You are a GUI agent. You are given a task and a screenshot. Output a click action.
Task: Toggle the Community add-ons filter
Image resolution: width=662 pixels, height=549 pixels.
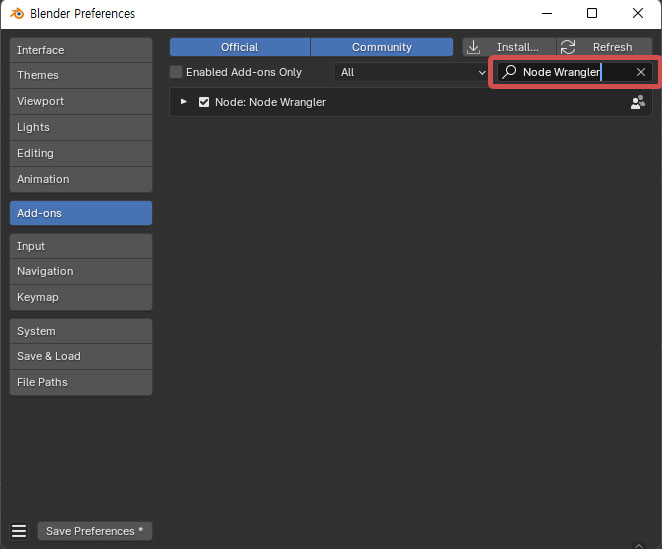[x=382, y=47]
